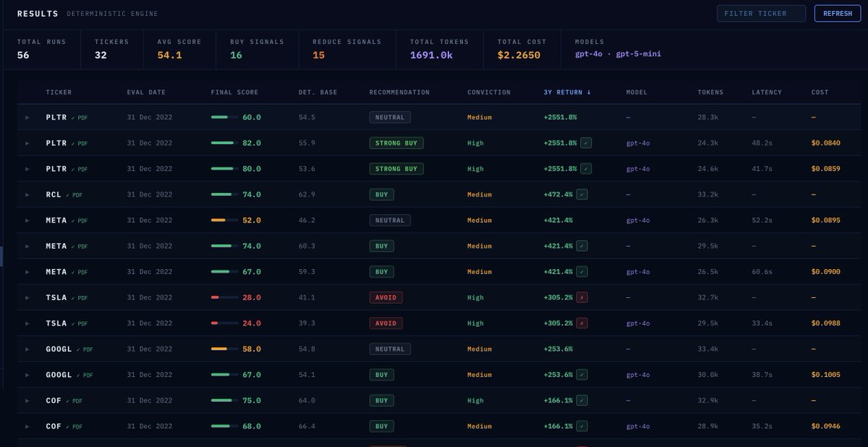This screenshot has height=447, width=868.
Task: Click cost value $0.1005 in GOOGL row
Action: (x=825, y=375)
